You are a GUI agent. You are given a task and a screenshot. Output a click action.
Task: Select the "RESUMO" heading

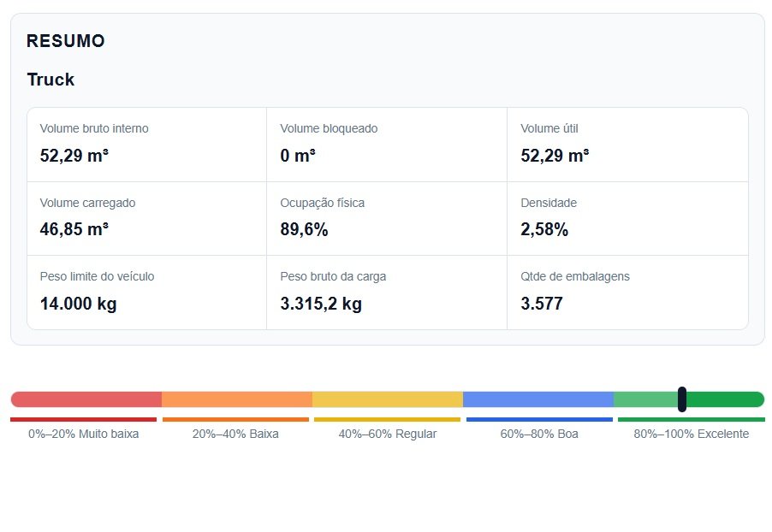[x=66, y=41]
